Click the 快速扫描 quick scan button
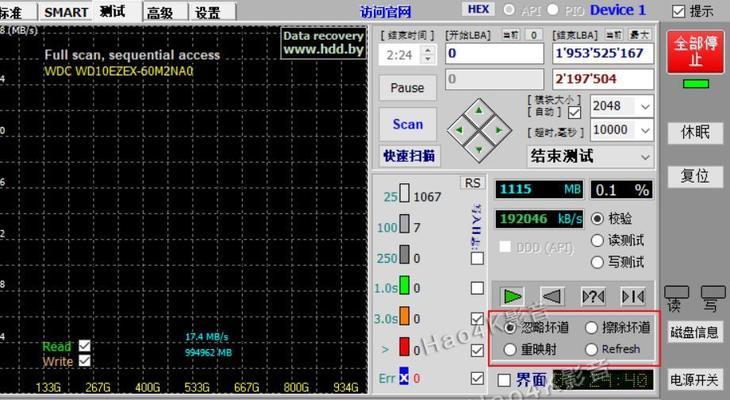Viewport: 730px width, 400px height. tap(409, 156)
